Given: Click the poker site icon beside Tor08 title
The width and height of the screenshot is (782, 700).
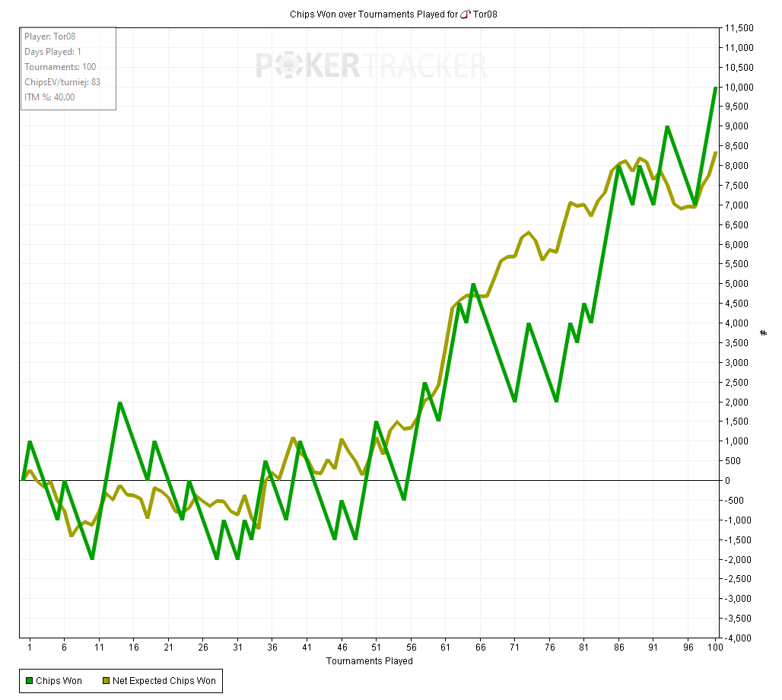Looking at the screenshot, I should pos(467,14).
